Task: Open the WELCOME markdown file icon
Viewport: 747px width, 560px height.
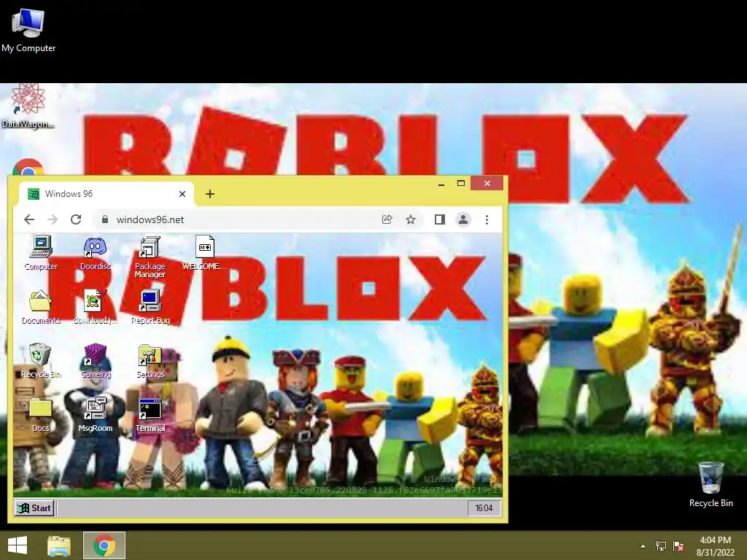Action: (x=204, y=252)
